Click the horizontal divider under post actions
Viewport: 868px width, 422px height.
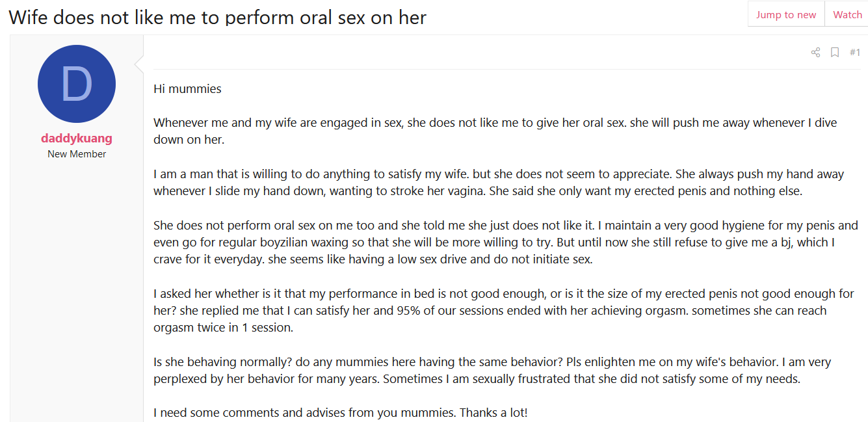point(506,69)
